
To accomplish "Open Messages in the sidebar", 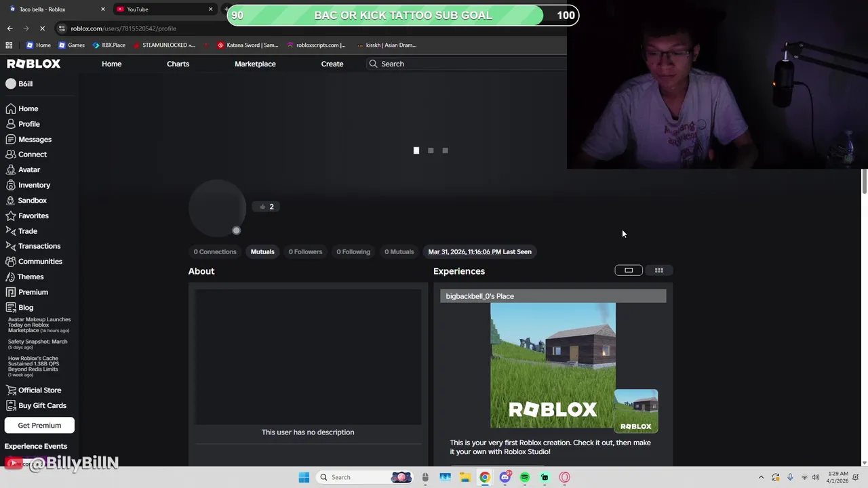I will pyautogui.click(x=28, y=139).
